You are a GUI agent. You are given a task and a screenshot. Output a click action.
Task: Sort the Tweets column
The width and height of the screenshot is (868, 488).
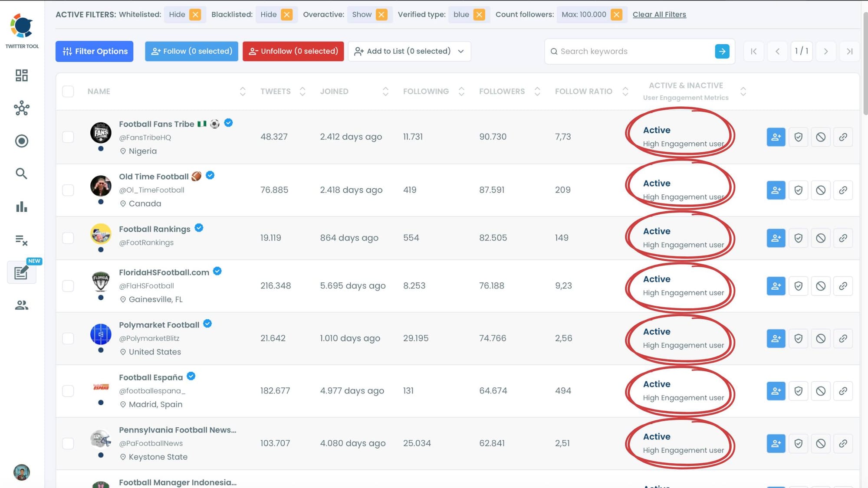[x=302, y=91]
